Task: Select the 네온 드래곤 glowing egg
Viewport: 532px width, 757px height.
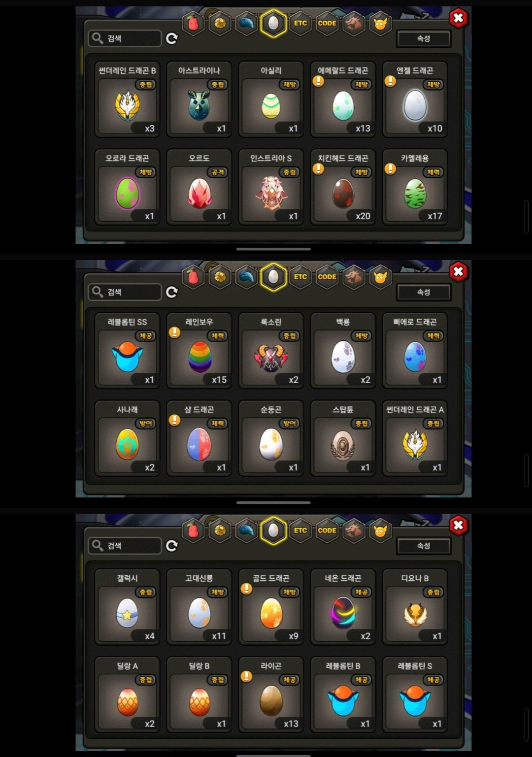Action: pos(343,607)
